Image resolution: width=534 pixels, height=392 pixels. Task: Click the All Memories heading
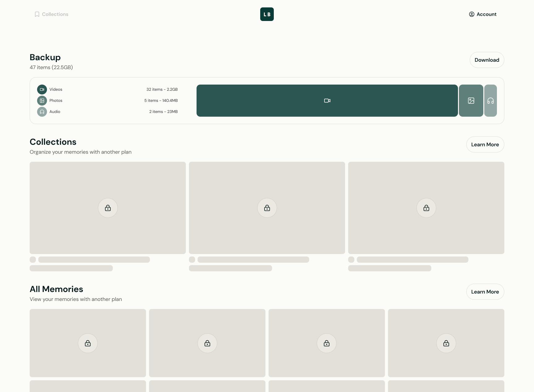(x=56, y=289)
